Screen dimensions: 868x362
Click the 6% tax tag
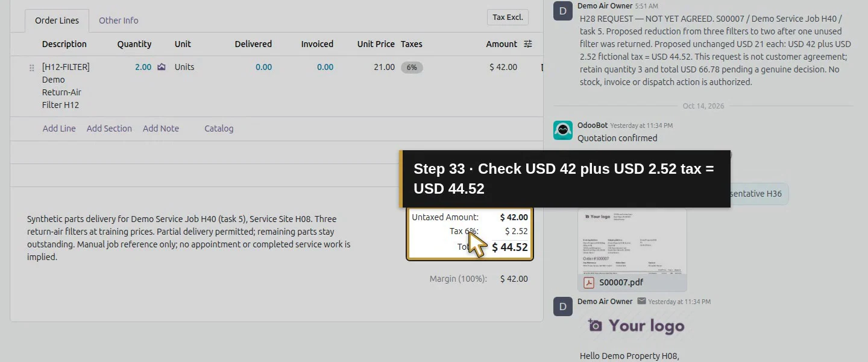412,68
